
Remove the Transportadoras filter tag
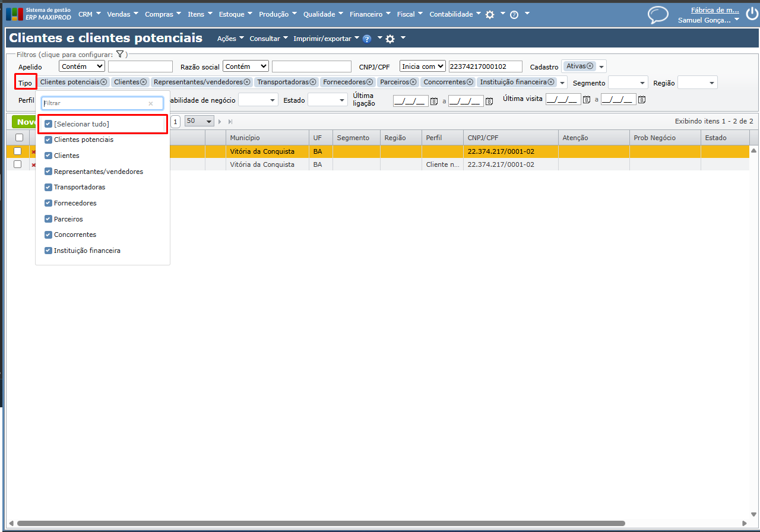tap(313, 82)
